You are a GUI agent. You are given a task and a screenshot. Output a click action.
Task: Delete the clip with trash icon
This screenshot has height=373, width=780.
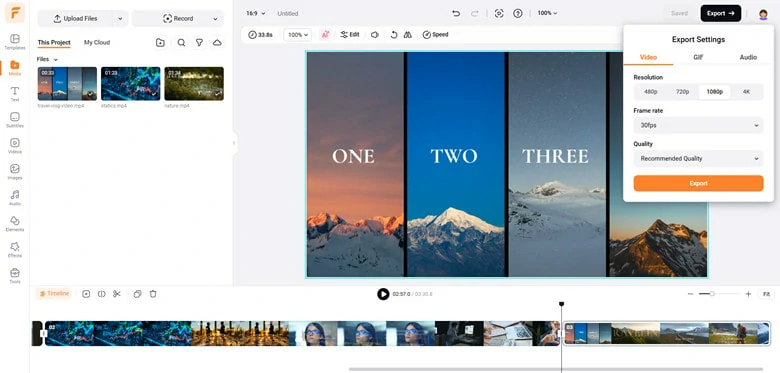coord(153,294)
